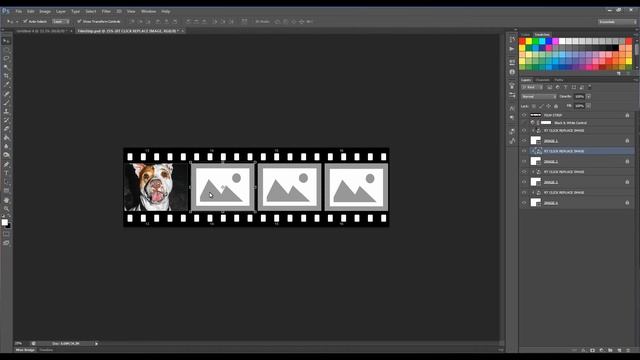Select the Dodge tool
This screenshot has height=360, width=640.
click(6, 156)
